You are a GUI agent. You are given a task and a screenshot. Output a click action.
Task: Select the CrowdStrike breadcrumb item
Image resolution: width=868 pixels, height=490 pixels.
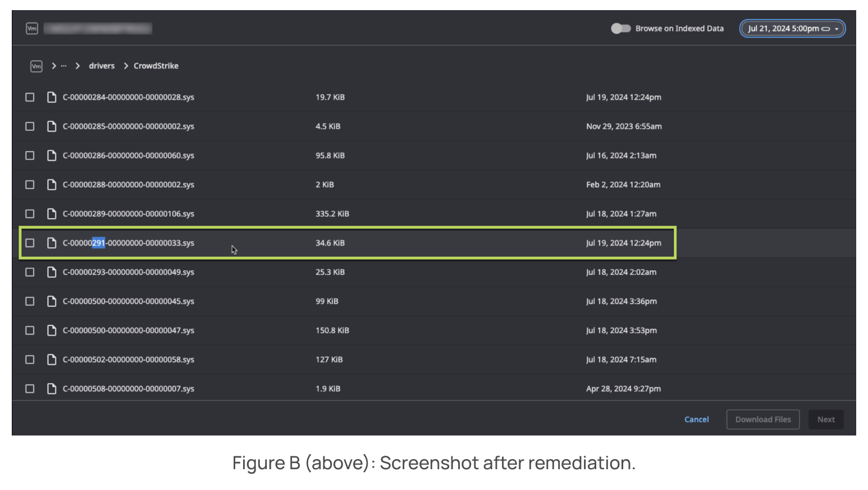tap(156, 66)
